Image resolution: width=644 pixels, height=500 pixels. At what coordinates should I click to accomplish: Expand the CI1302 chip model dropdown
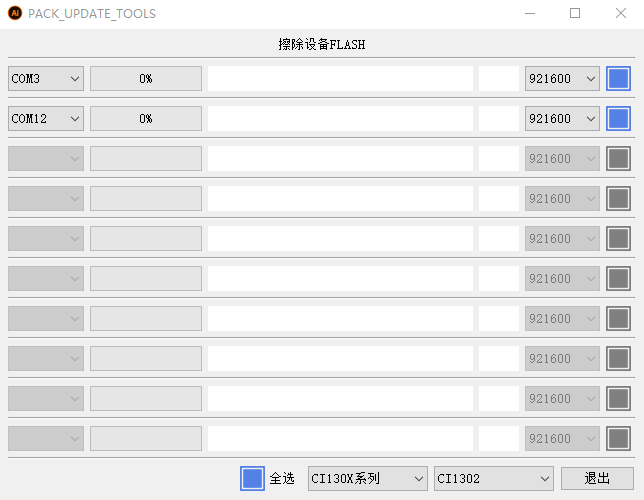[x=493, y=479]
